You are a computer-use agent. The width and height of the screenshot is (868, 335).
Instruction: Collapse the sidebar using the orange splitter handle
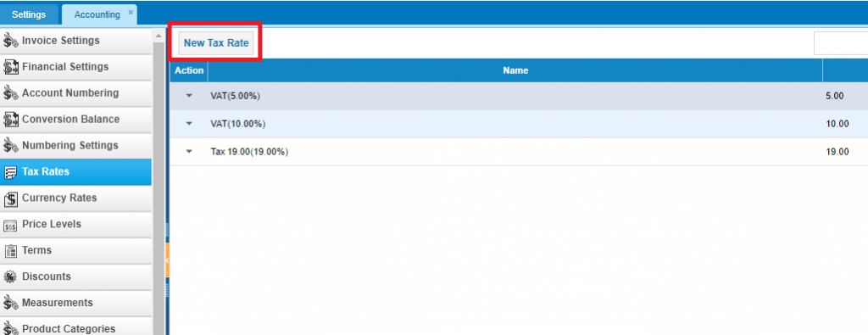167,260
